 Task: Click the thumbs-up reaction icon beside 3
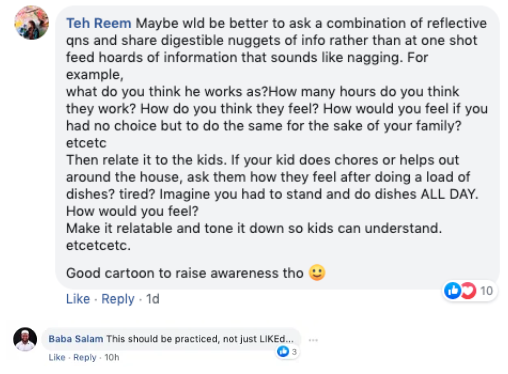coord(283,351)
